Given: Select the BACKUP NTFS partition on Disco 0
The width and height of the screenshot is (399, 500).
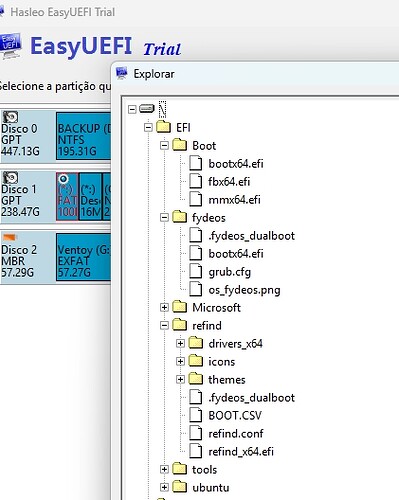Looking at the screenshot, I should click(x=83, y=136).
